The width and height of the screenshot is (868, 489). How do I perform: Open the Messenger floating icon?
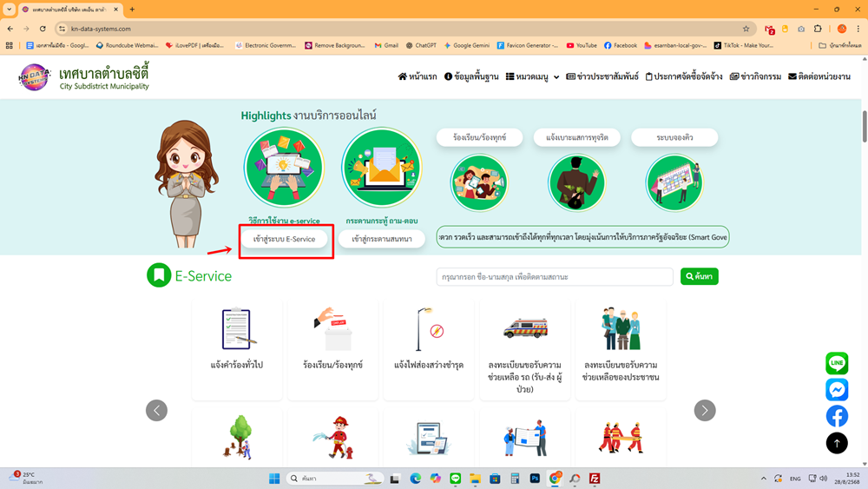click(837, 389)
